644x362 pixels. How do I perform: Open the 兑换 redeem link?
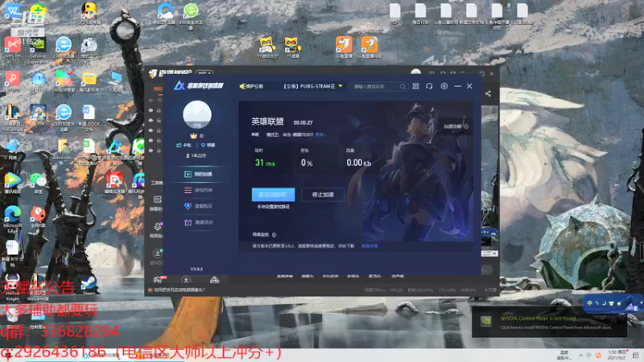coord(208,146)
